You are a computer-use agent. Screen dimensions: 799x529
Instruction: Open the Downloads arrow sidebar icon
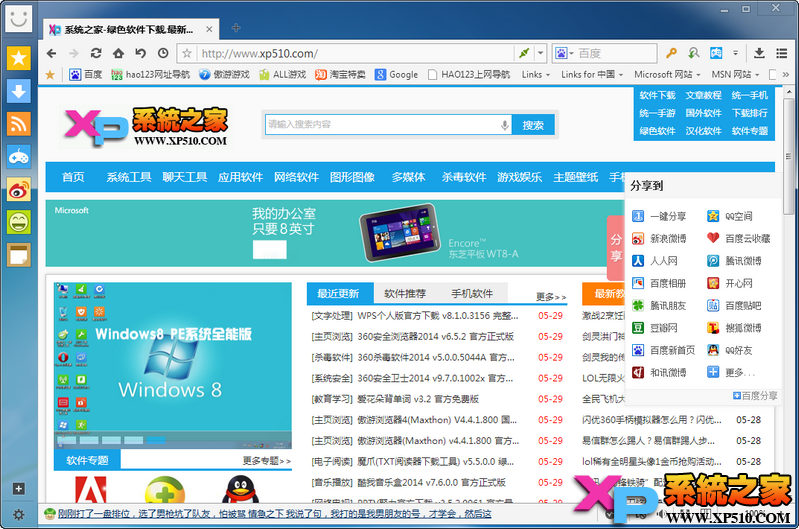coord(19,91)
